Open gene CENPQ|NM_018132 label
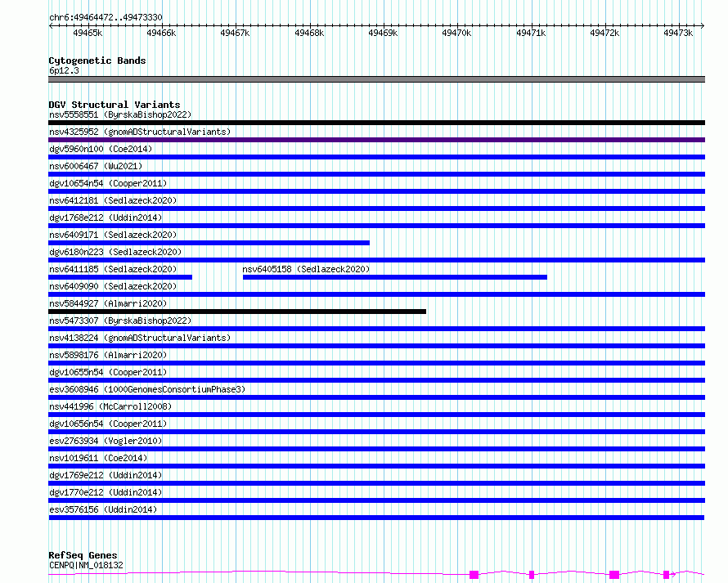The image size is (728, 583). pos(86,565)
